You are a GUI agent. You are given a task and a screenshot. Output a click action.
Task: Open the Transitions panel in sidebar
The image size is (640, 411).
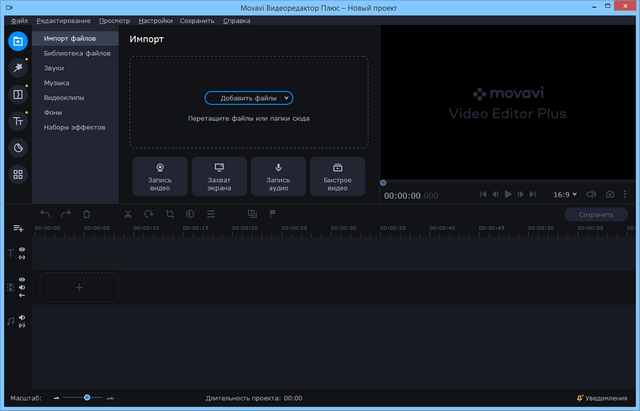(17, 94)
